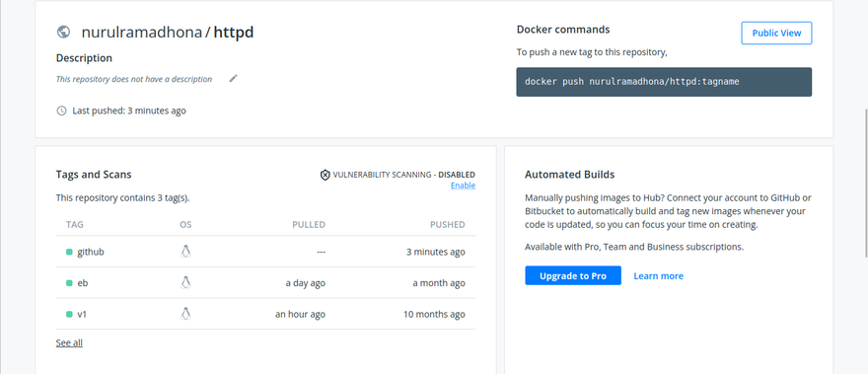Image resolution: width=868 pixels, height=374 pixels.
Task: Click 'This repository contains 3 tag(s).'
Action: click(x=123, y=197)
